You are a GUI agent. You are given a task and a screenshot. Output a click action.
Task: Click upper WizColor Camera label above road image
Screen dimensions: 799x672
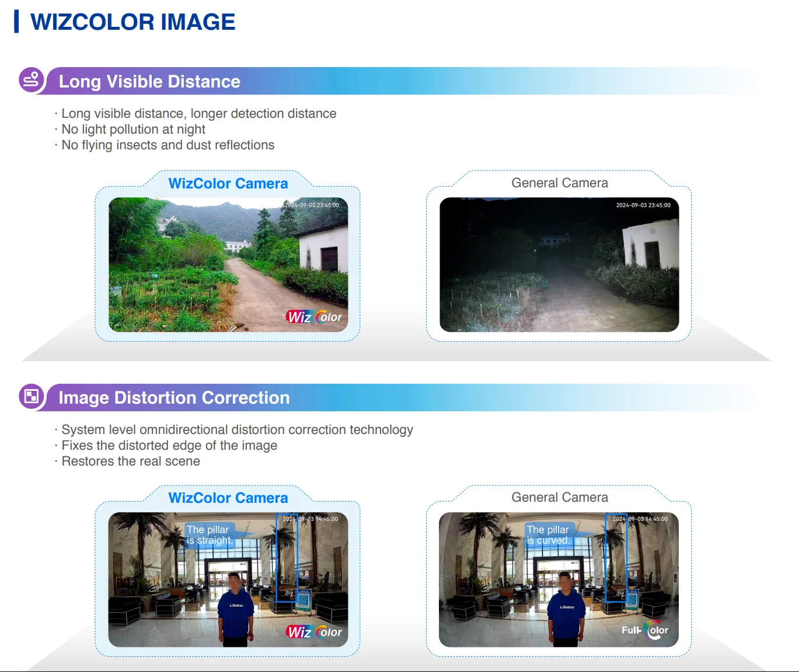tap(228, 184)
